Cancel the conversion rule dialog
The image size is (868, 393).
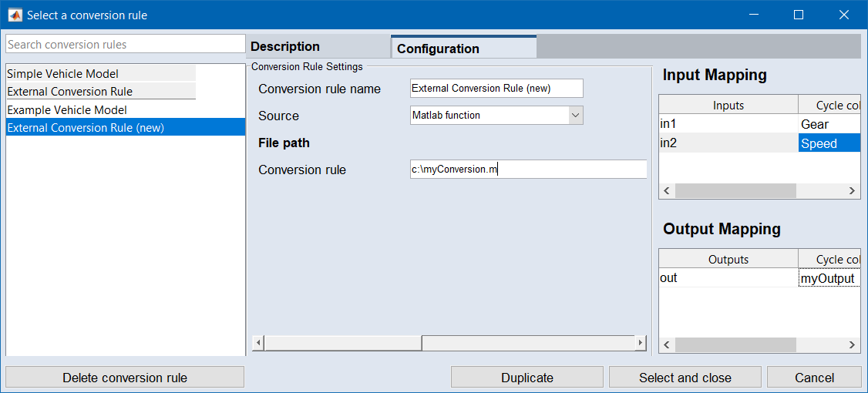[814, 378]
